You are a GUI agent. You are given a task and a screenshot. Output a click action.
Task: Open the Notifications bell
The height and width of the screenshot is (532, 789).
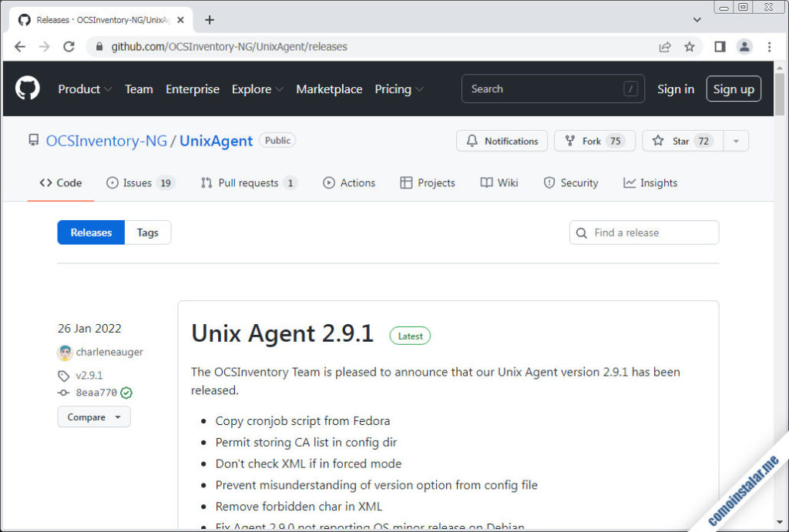pyautogui.click(x=471, y=141)
